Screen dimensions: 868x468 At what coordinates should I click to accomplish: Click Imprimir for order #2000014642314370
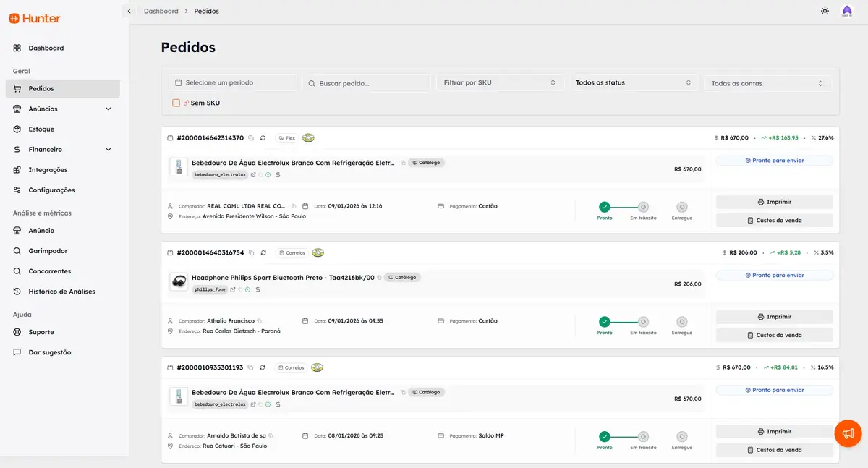(x=775, y=202)
